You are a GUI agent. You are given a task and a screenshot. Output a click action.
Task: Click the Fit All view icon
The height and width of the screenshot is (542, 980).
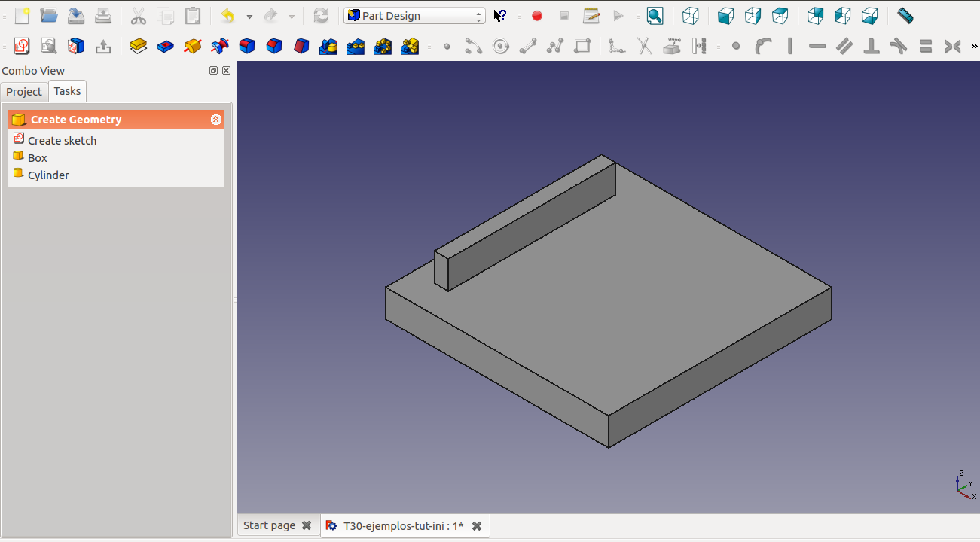(x=655, y=16)
